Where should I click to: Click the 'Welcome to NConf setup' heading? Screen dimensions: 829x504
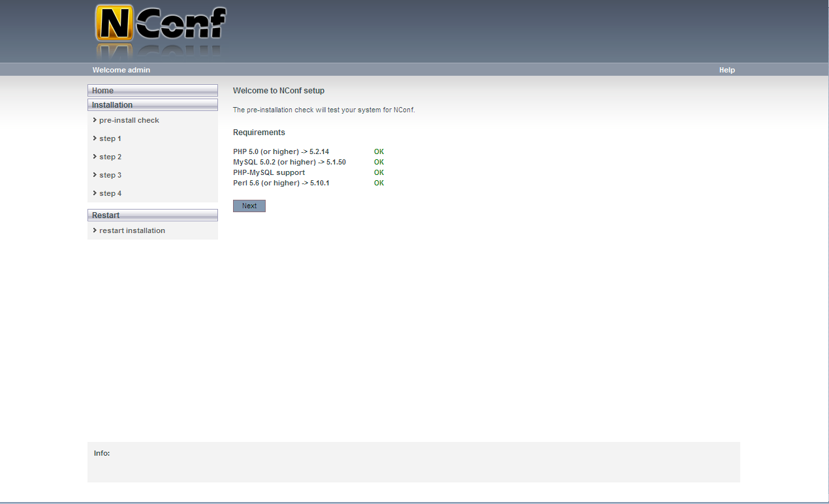pyautogui.click(x=279, y=91)
